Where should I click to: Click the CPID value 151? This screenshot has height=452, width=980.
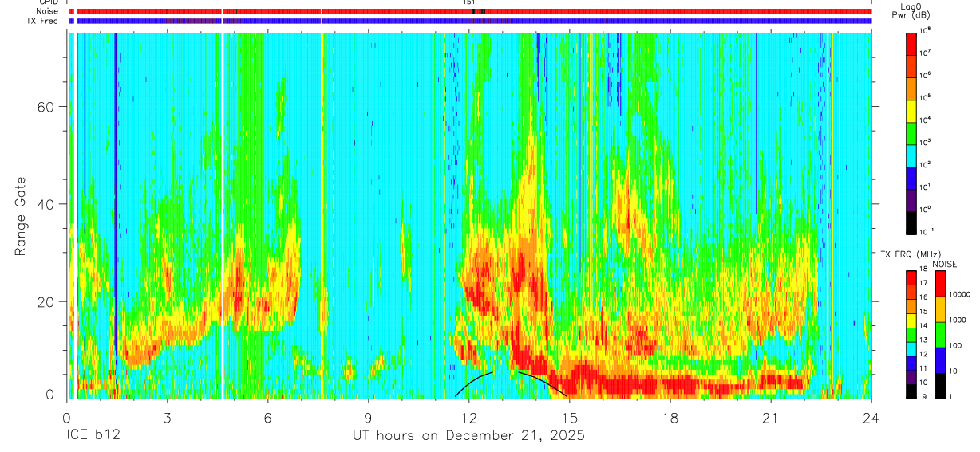coord(469,2)
